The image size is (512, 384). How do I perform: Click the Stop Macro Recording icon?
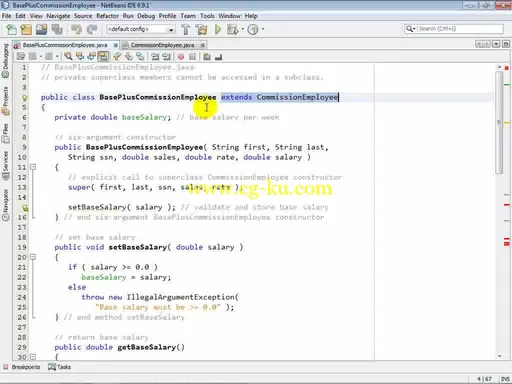click(x=192, y=57)
